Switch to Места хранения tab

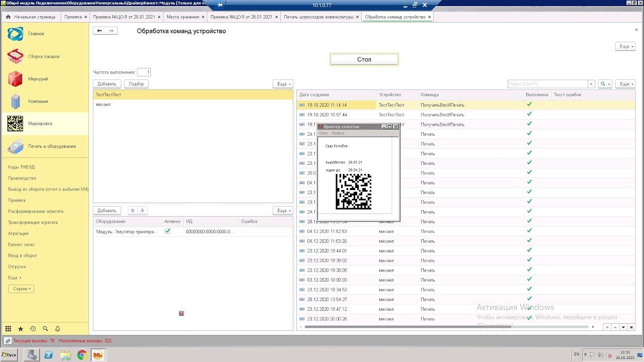click(183, 17)
